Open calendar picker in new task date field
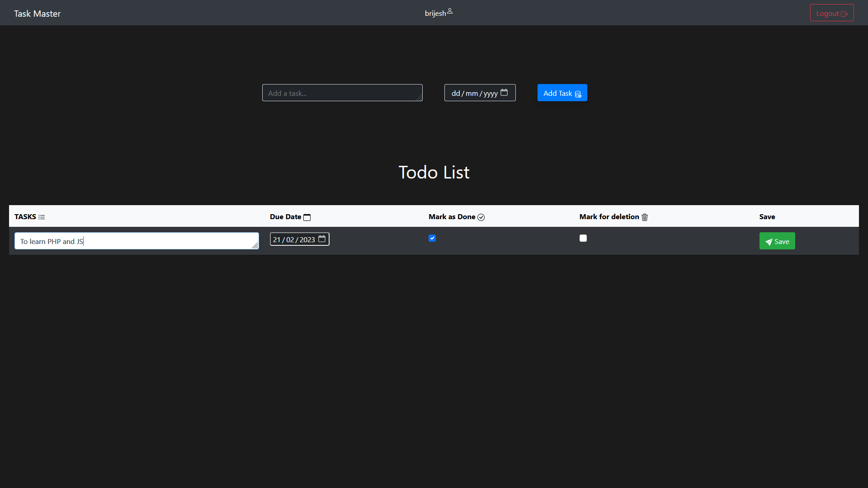The width and height of the screenshot is (868, 488). [x=504, y=93]
